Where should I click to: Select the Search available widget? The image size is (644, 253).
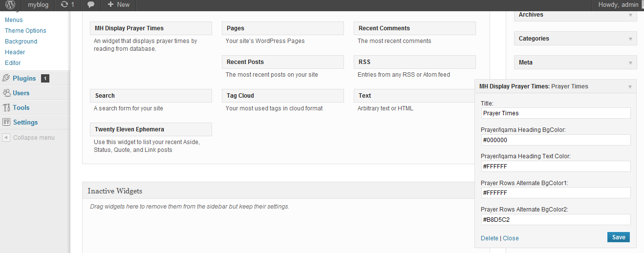(151, 96)
